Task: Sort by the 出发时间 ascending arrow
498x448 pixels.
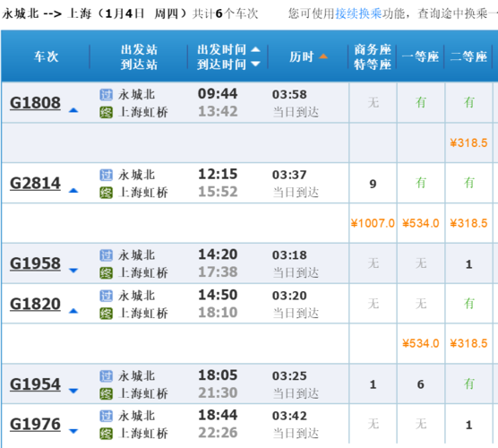Action: tap(255, 49)
